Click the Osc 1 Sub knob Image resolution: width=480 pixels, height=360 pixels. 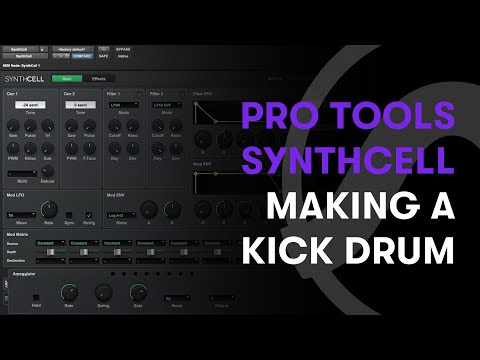(x=48, y=148)
